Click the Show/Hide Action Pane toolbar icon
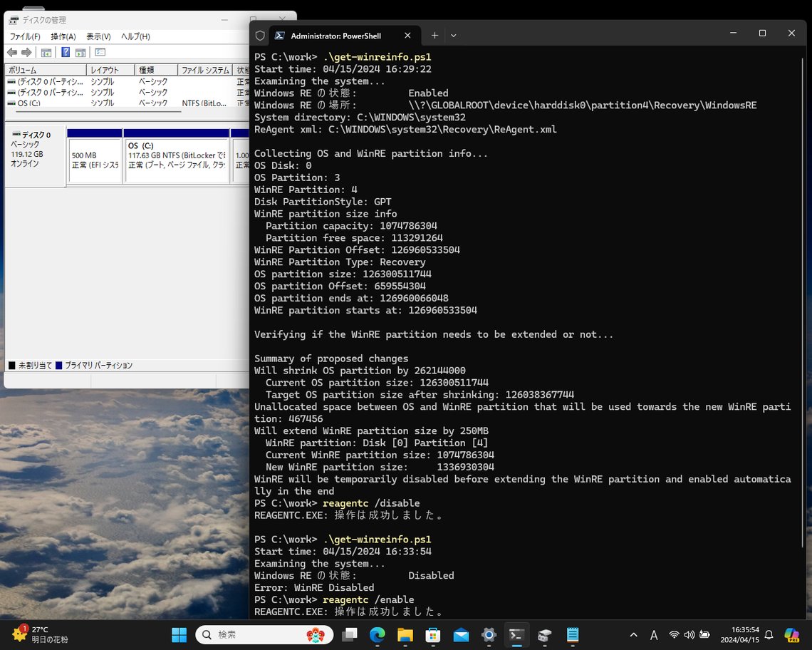812x650 pixels. pyautogui.click(x=80, y=53)
